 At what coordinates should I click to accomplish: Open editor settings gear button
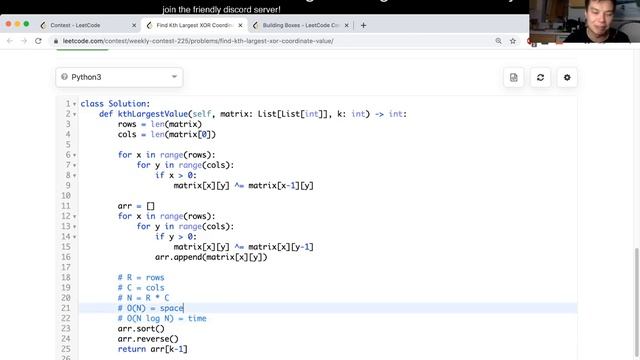[x=567, y=78]
